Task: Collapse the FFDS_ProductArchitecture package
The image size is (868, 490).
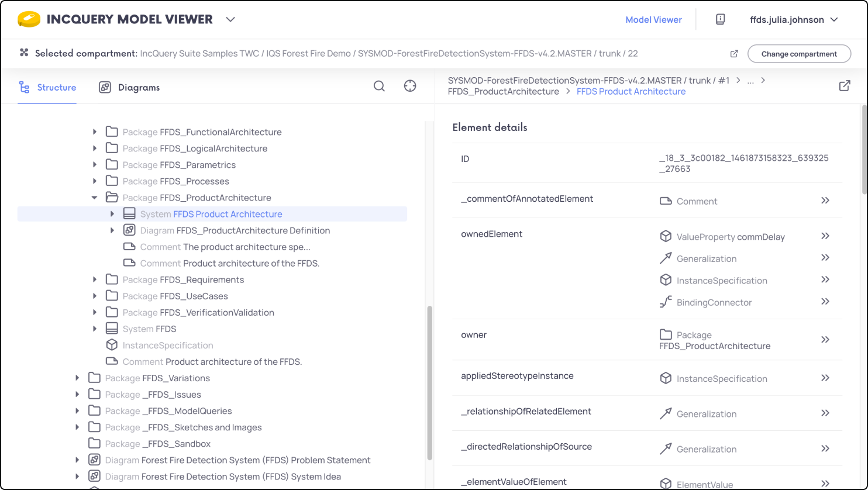Action: (95, 198)
